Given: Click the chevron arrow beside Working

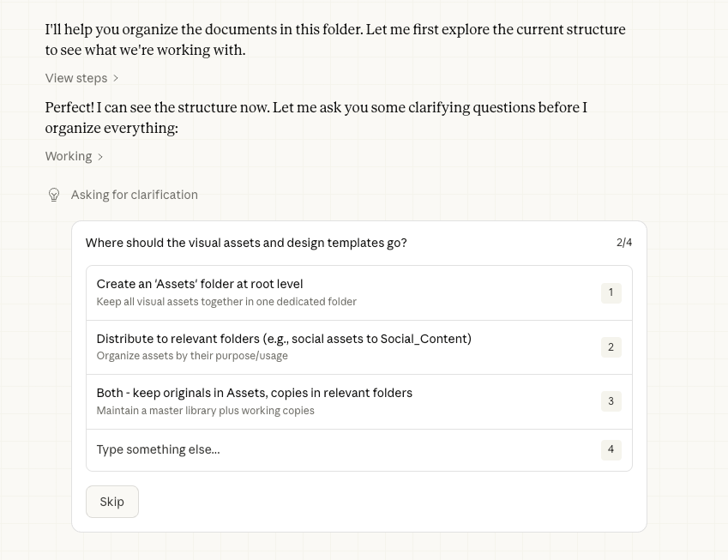Looking at the screenshot, I should (100, 157).
